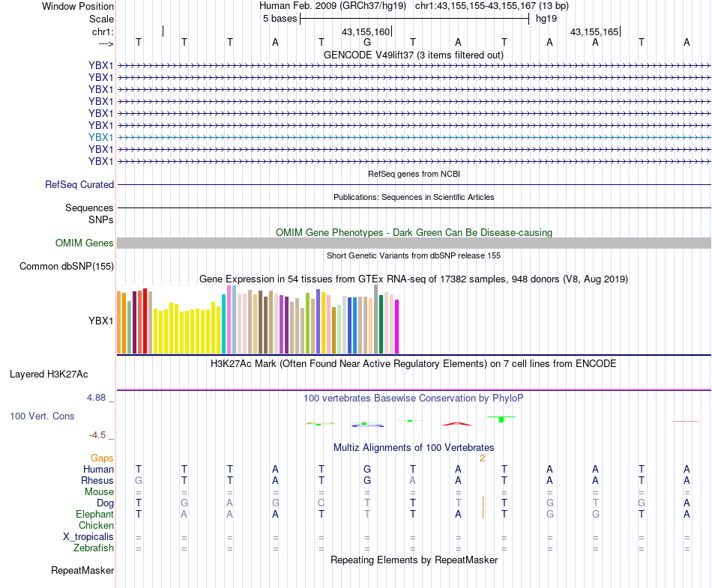
Task: Click the orange insertion mark in Elephant row
Action: pyautogui.click(x=483, y=514)
